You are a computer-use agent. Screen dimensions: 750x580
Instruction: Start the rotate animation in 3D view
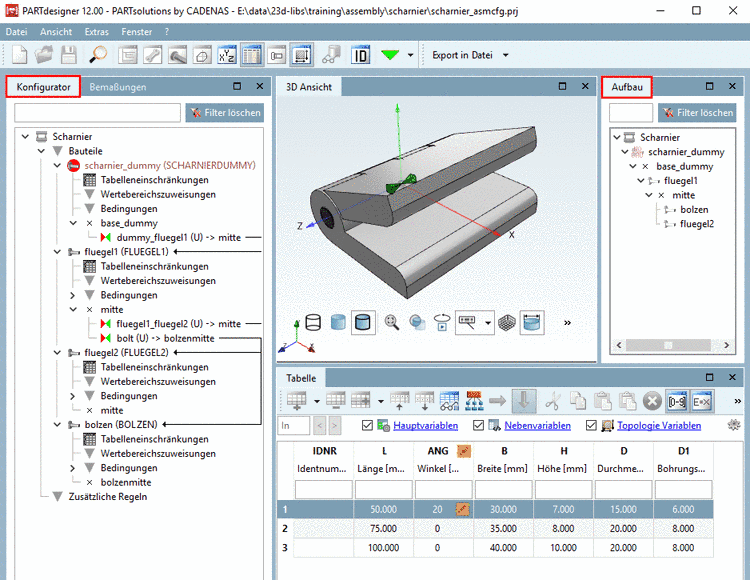442,322
